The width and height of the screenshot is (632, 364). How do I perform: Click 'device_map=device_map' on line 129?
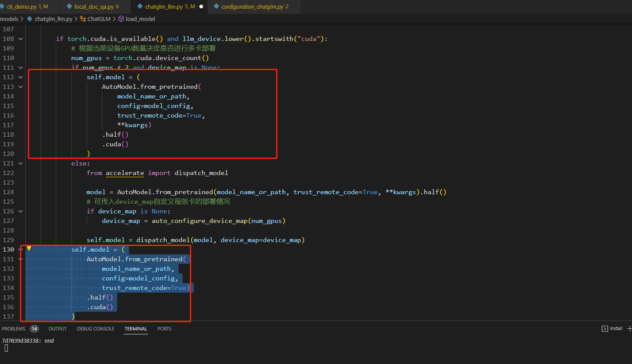click(x=261, y=240)
